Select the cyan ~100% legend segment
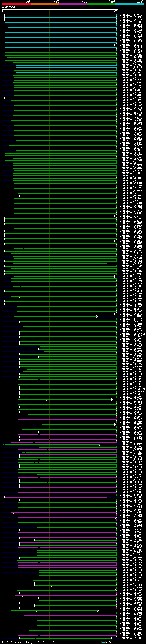 (130, 4)
